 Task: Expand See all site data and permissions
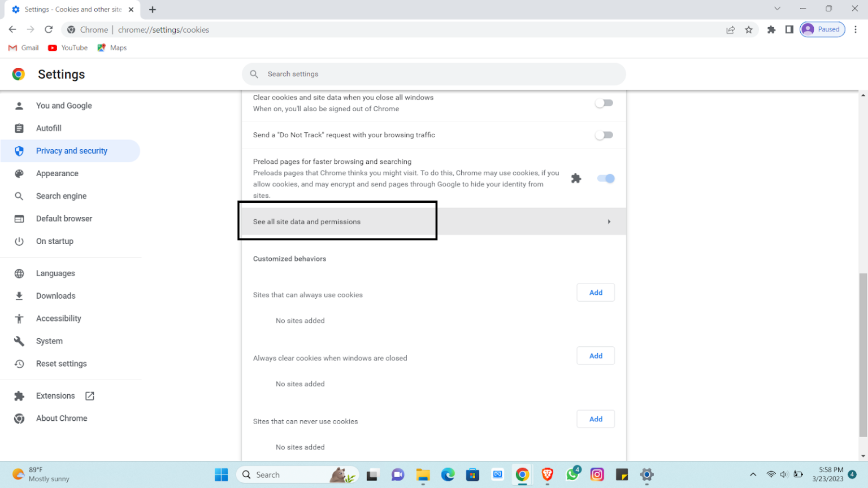[x=337, y=221]
